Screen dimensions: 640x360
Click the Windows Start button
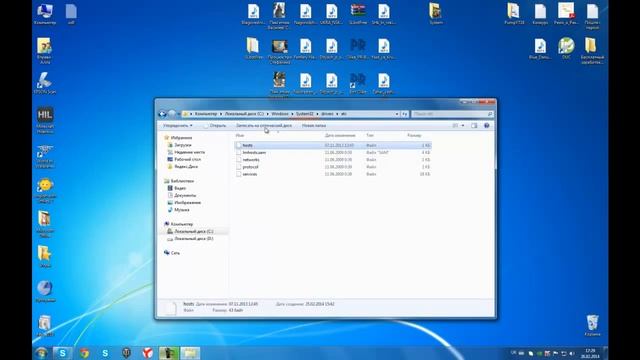41,353
